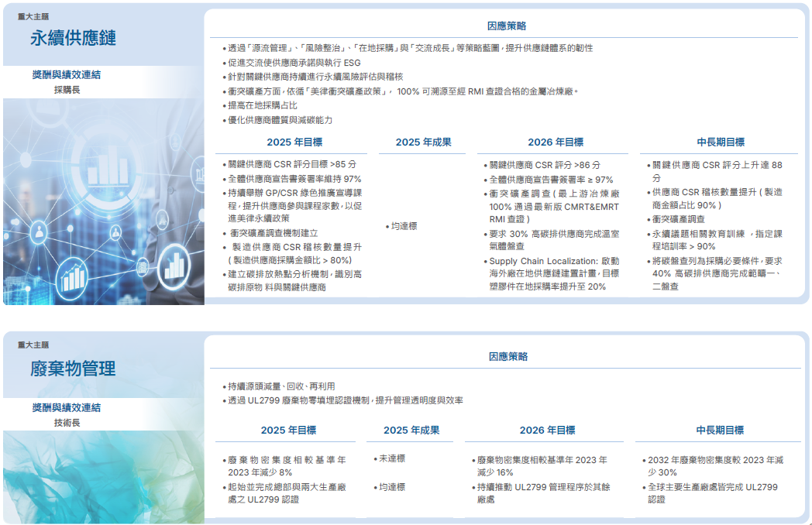Click 永續議題相關教育訓練 bullet
This screenshot has height=525, width=812.
714,240
